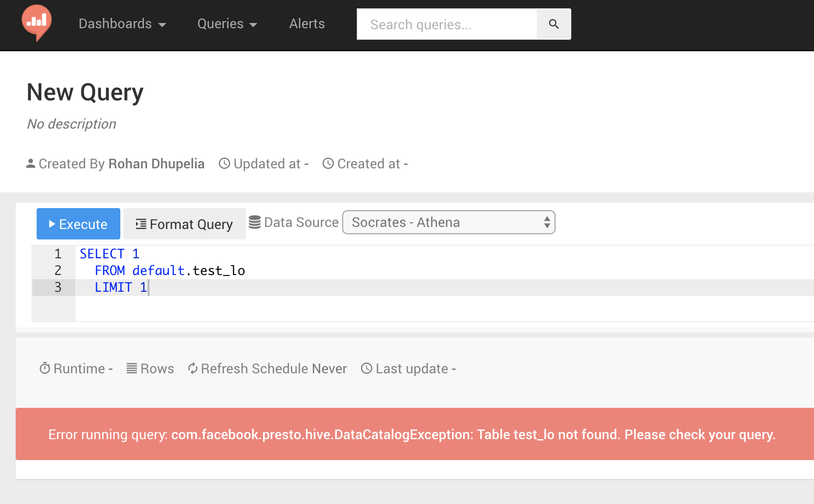
Task: Click the Redash logo icon
Action: point(37,23)
